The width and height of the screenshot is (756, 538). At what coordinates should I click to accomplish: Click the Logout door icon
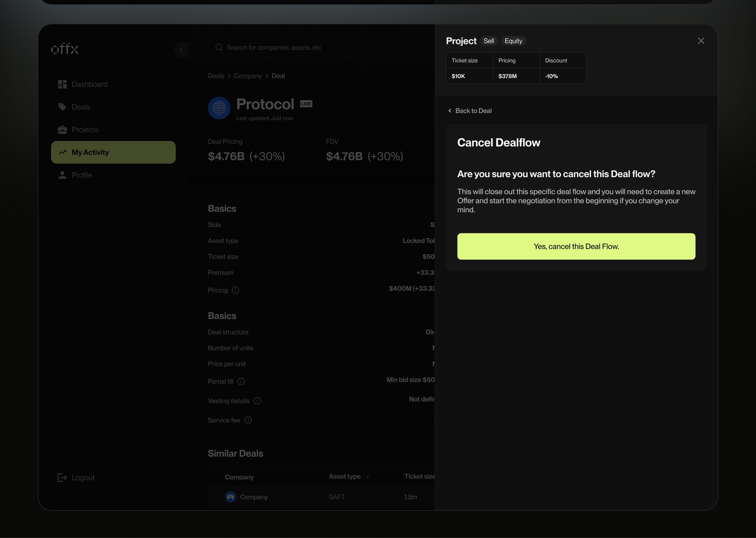tap(62, 477)
